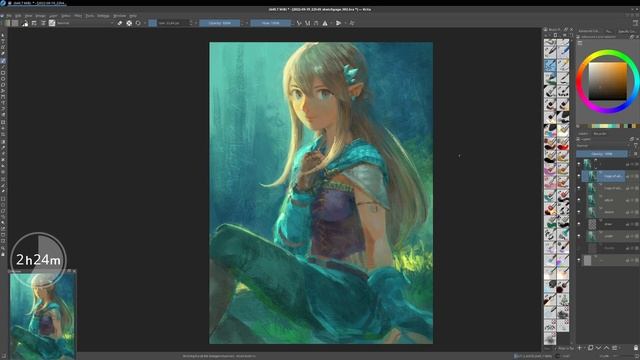The image size is (640, 360).
Task: Open dropdown beside the Flow slider
Action: click(x=292, y=23)
